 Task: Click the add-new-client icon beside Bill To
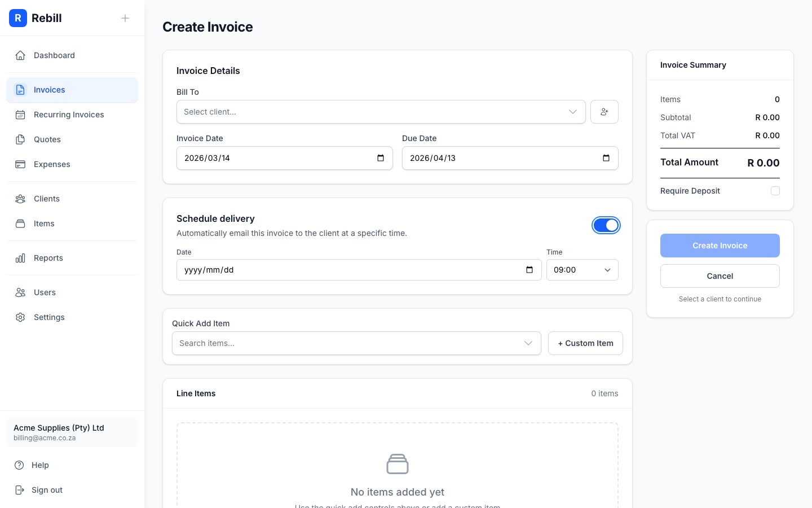[x=604, y=112]
